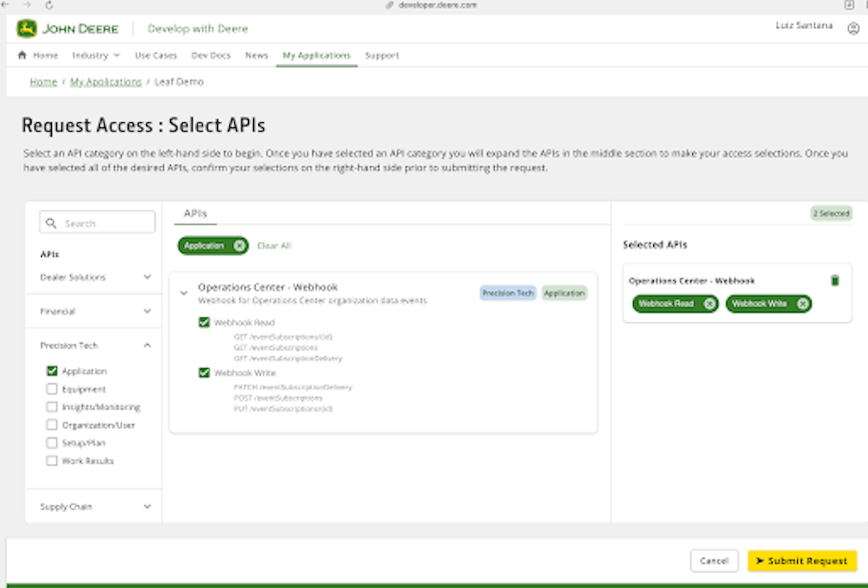The image size is (868, 588).
Task: Uncheck the Webhook Read permission checkbox
Action: tap(204, 323)
